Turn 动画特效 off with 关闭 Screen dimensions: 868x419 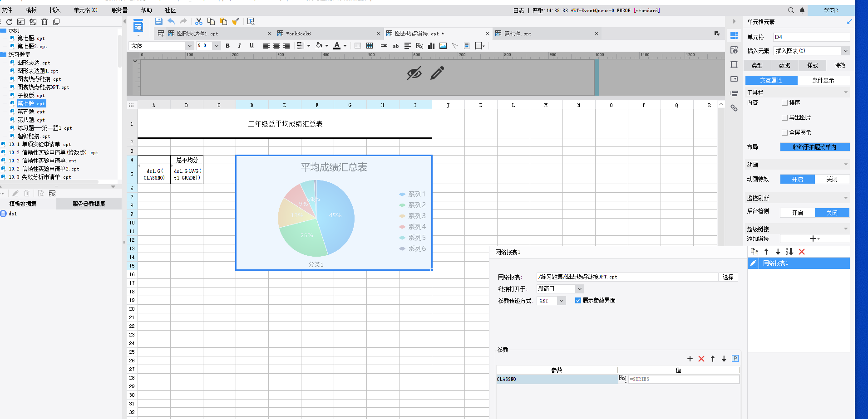click(832, 179)
